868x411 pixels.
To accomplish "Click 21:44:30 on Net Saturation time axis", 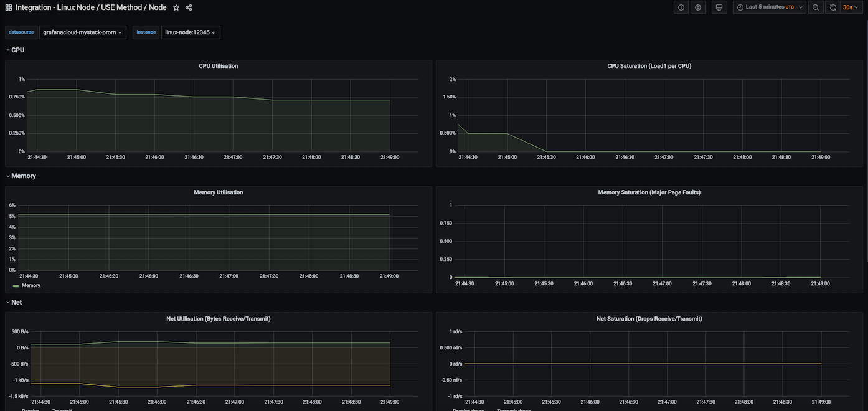I will (x=474, y=402).
